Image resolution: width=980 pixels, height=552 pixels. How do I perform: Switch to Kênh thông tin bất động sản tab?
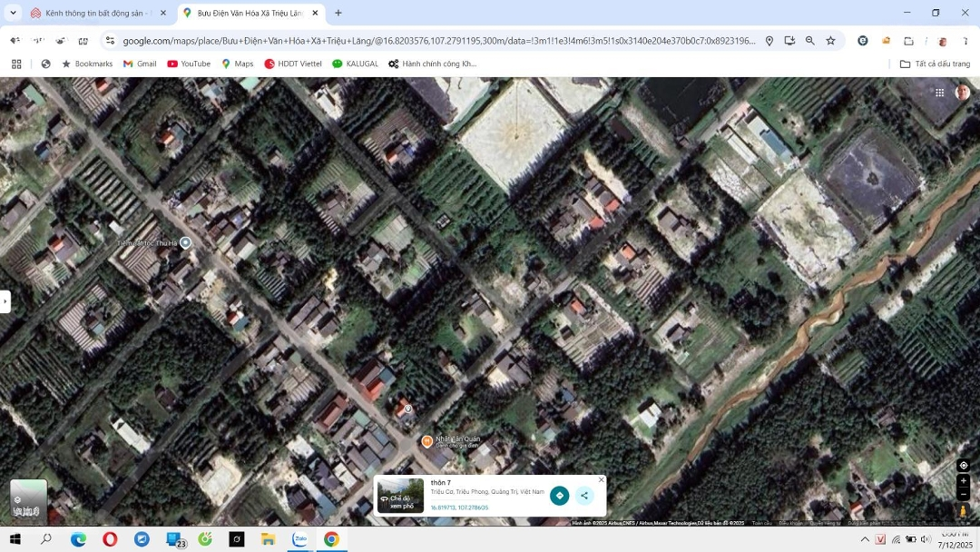[x=91, y=13]
